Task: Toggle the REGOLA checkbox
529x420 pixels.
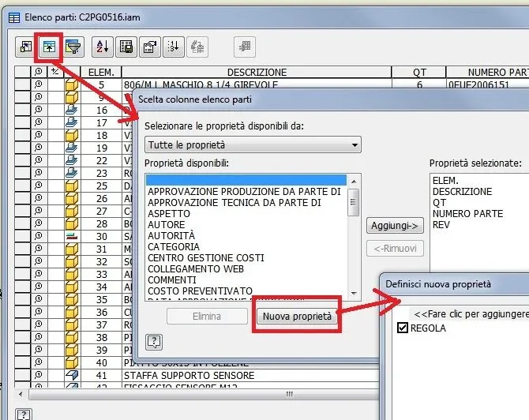Action: click(403, 328)
